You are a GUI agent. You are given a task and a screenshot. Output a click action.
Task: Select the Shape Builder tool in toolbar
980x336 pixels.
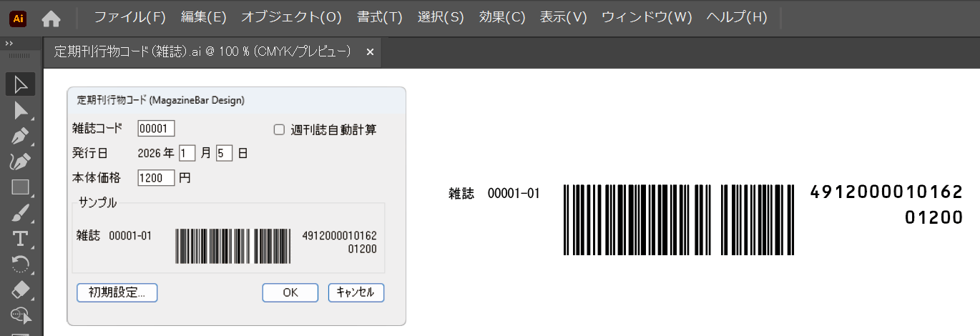point(20,315)
